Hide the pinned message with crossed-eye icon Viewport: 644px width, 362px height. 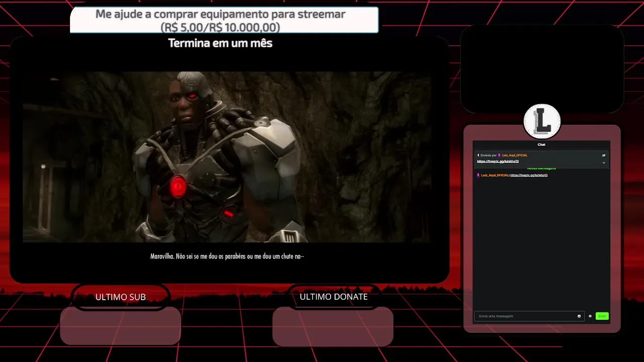tap(604, 155)
